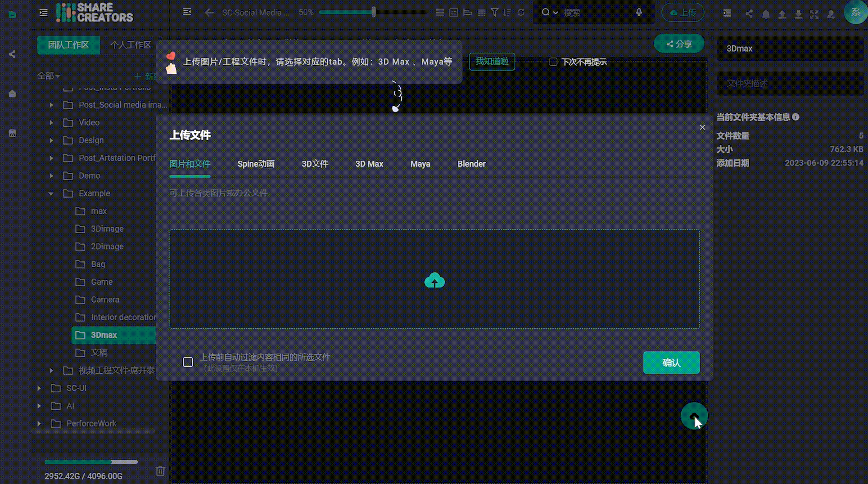Adjust the 50% thumbnail zoom slider
This screenshot has width=868, height=484.
(x=373, y=12)
